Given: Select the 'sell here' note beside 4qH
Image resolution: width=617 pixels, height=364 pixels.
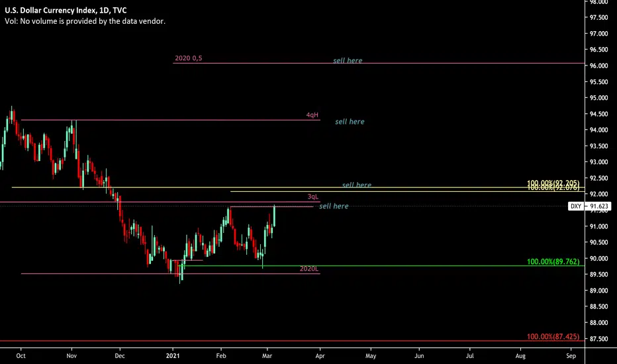Looking at the screenshot, I should [350, 122].
